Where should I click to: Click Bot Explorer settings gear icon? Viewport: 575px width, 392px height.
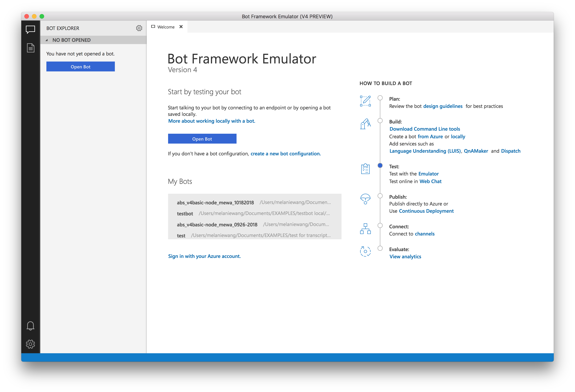(x=139, y=28)
